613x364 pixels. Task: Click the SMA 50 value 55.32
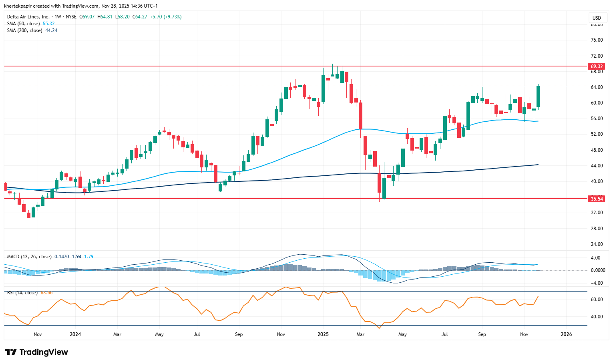pyautogui.click(x=49, y=24)
